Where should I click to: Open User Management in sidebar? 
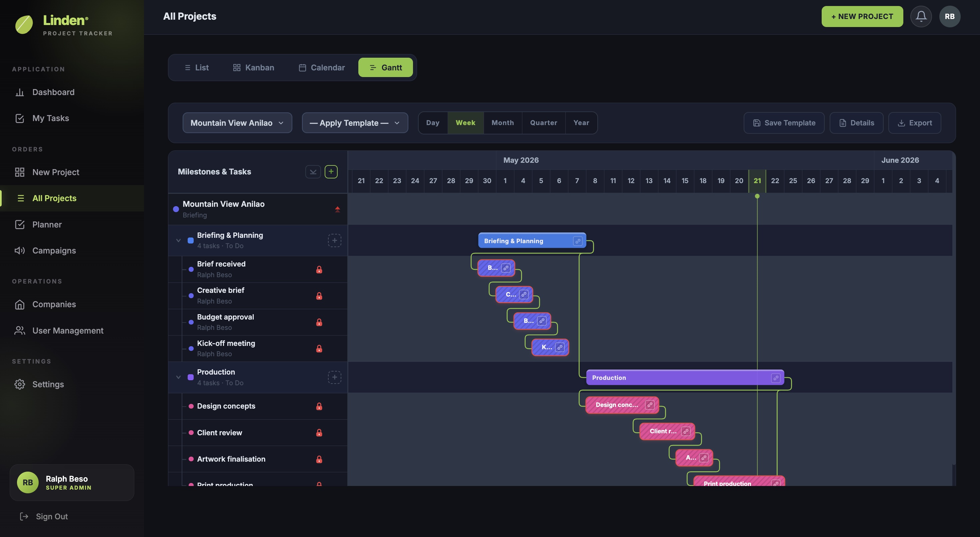coord(72,330)
